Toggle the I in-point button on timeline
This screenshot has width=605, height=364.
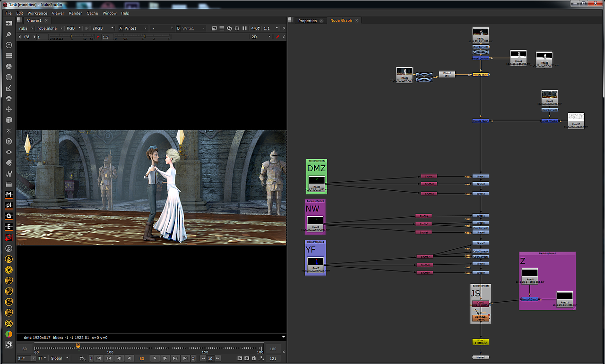click(x=91, y=358)
